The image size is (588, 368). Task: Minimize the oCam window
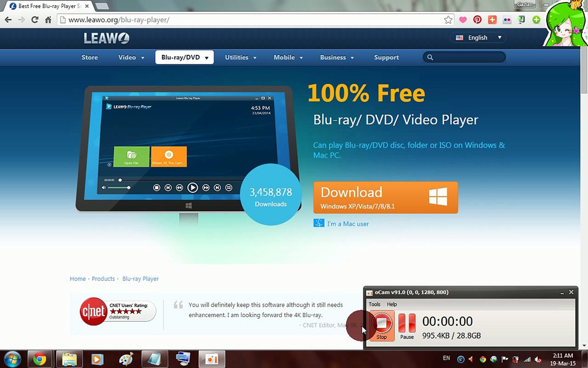(562, 292)
